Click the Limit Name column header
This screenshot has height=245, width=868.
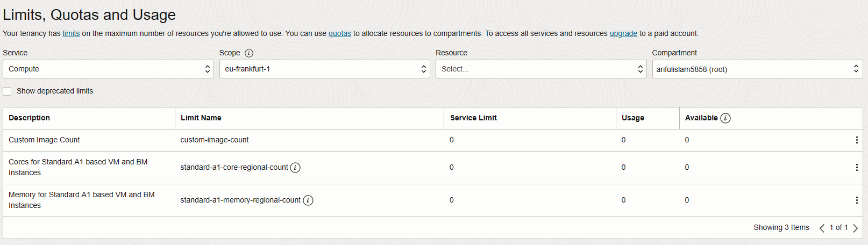click(x=201, y=118)
